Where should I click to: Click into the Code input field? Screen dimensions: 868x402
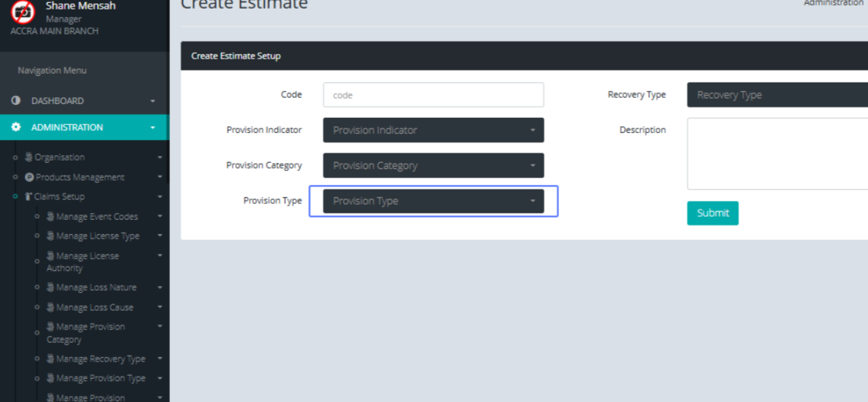click(x=433, y=95)
